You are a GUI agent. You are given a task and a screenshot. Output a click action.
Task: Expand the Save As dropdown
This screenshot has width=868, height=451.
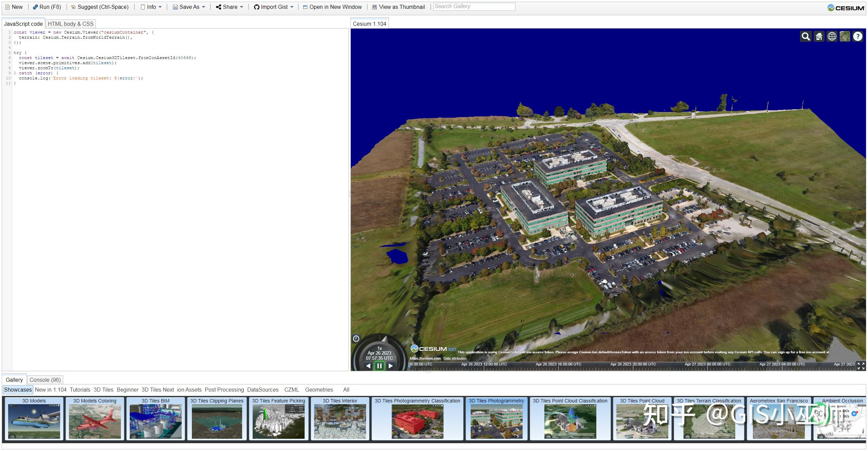coord(189,7)
